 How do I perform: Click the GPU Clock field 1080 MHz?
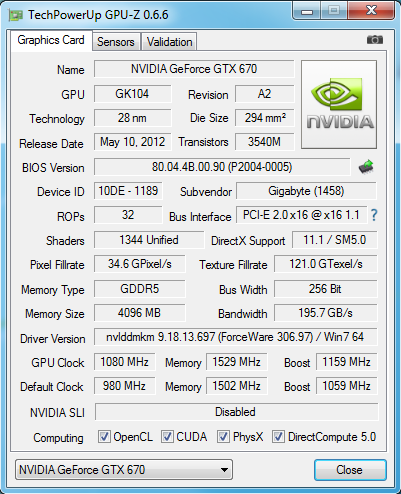pyautogui.click(x=125, y=362)
